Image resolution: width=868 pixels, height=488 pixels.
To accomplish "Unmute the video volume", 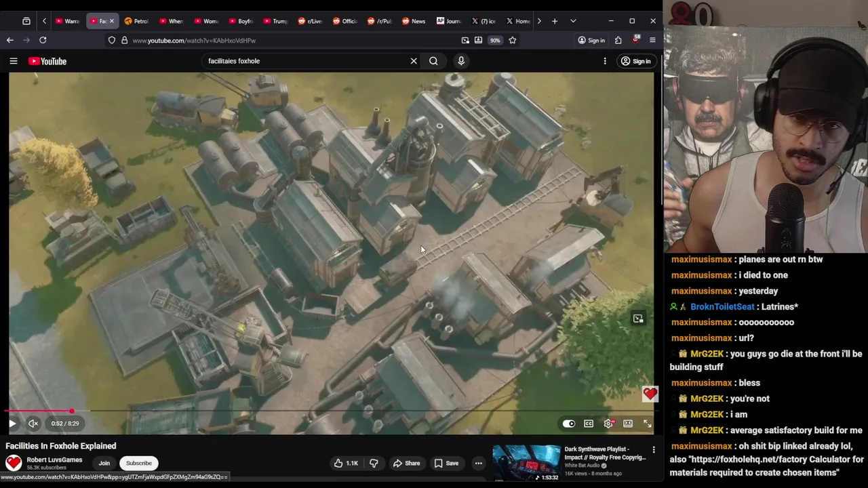I will (33, 424).
